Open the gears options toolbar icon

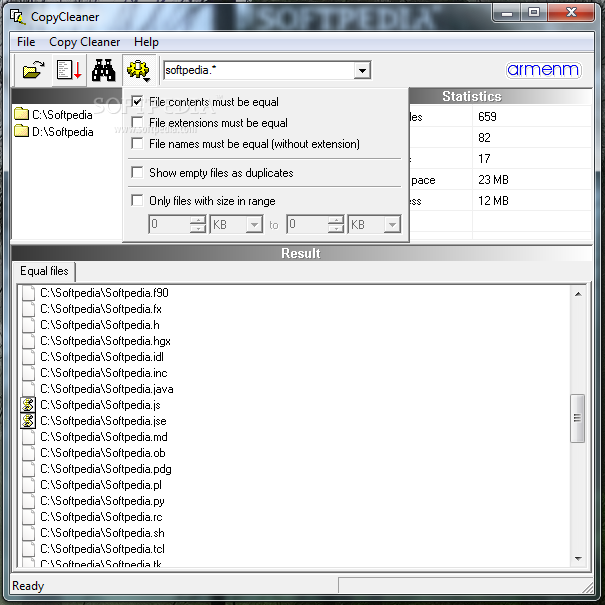(139, 70)
